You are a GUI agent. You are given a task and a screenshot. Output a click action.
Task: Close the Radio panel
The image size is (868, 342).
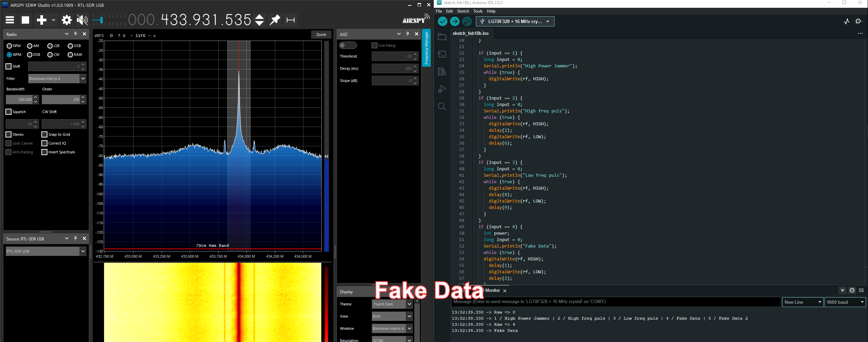[84, 34]
